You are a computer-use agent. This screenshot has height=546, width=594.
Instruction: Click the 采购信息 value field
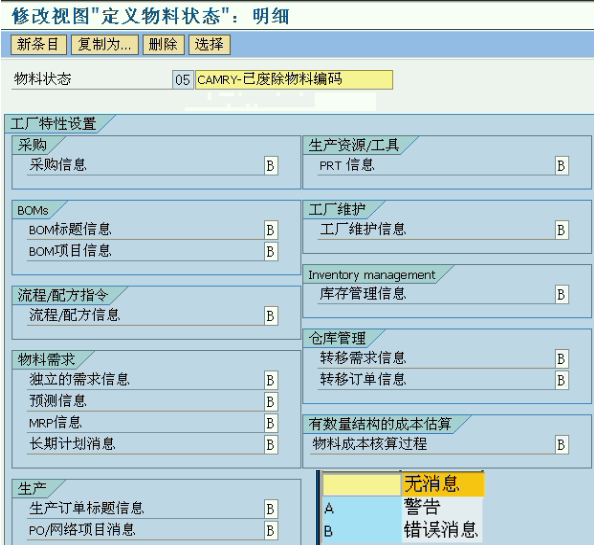coord(271,166)
